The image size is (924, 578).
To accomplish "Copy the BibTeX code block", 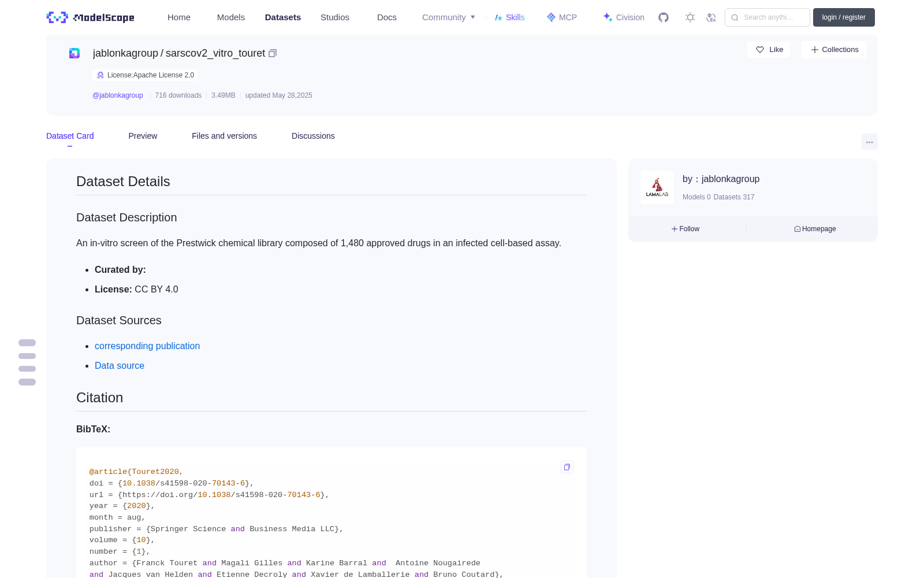I will 567,467.
